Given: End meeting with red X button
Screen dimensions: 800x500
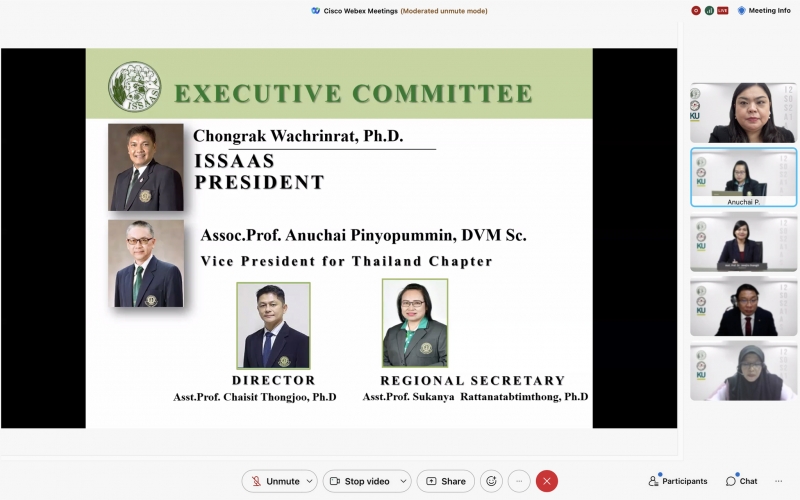Looking at the screenshot, I should tap(547, 481).
